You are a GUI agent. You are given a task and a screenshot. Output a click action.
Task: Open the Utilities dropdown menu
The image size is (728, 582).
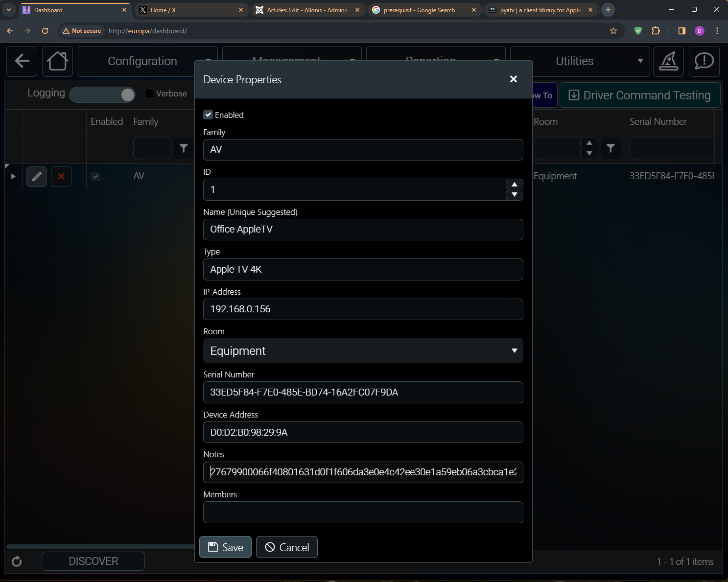tap(580, 61)
